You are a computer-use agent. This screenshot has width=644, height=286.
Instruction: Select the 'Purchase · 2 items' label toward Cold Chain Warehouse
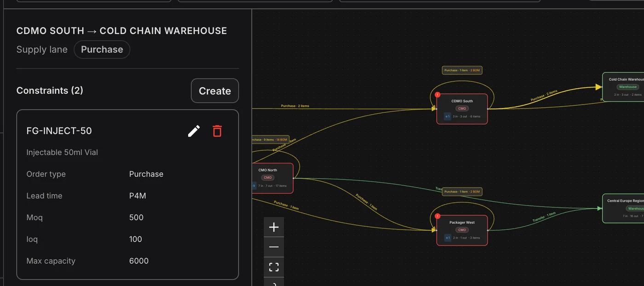coord(544,96)
